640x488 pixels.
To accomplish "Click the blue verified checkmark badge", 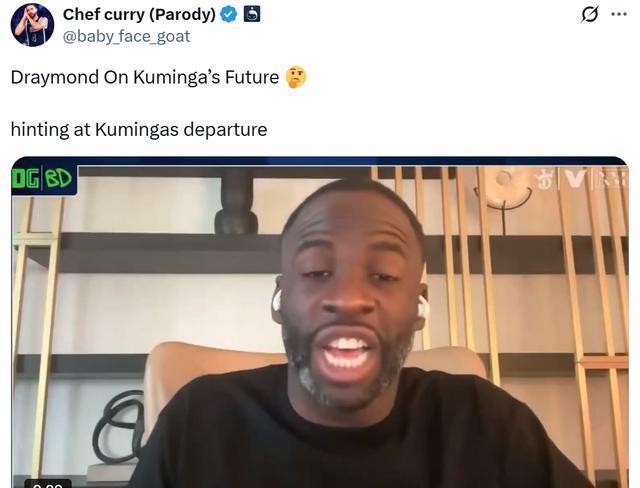I will pyautogui.click(x=229, y=15).
